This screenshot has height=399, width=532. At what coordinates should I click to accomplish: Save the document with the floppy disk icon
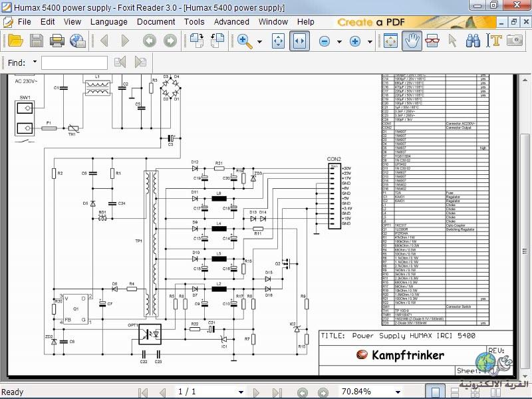pos(37,41)
